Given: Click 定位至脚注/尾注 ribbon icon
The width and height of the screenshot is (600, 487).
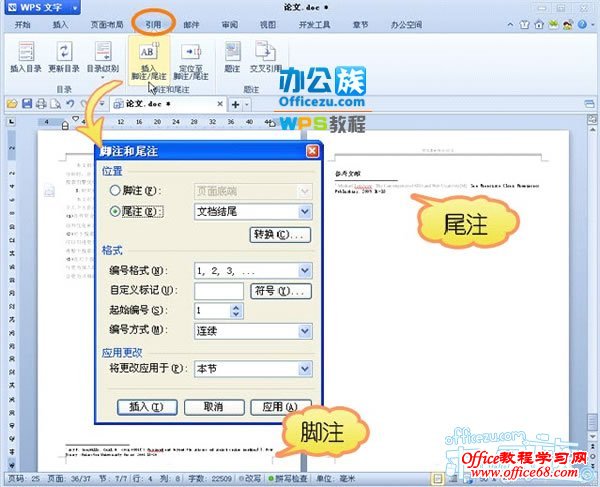Looking at the screenshot, I should pos(191,61).
